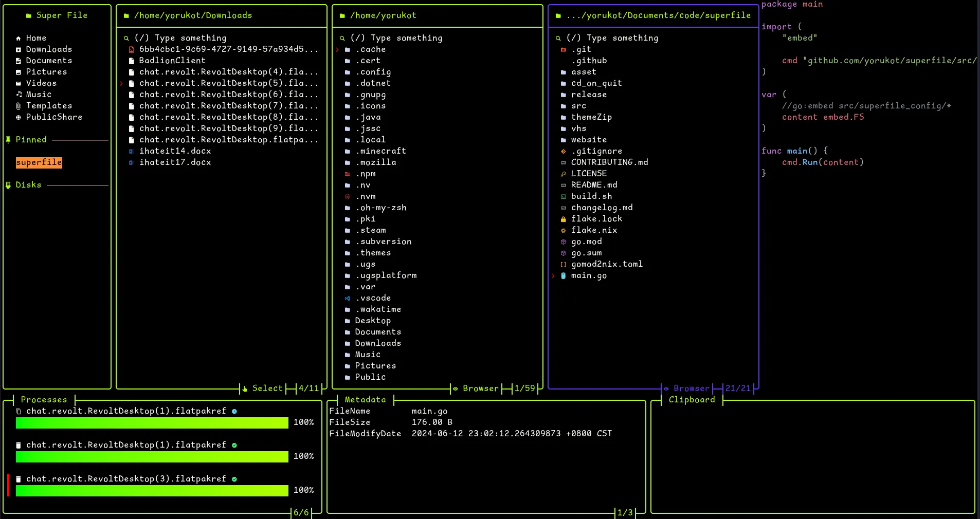This screenshot has height=519, width=980.
Task: Click the VS Code icon next to .vscode
Action: (x=348, y=298)
